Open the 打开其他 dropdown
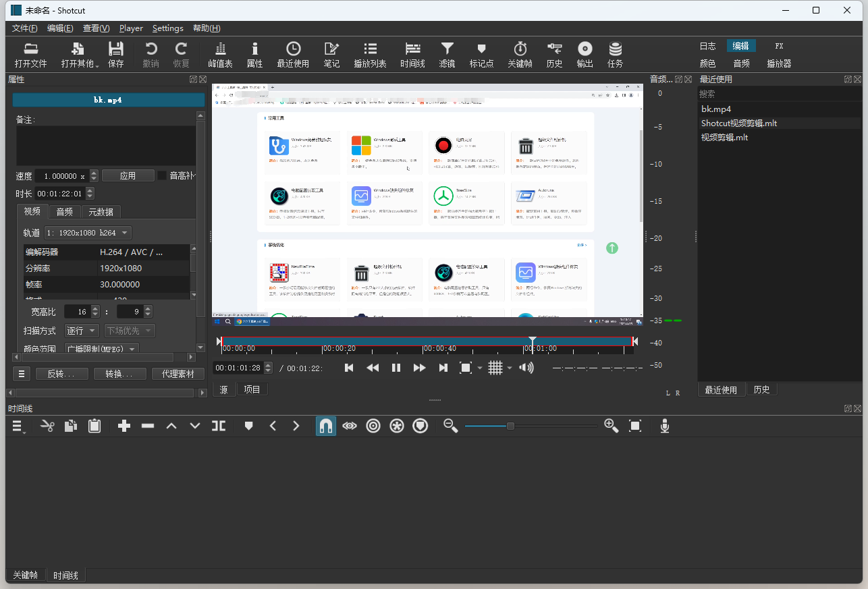 pos(80,55)
